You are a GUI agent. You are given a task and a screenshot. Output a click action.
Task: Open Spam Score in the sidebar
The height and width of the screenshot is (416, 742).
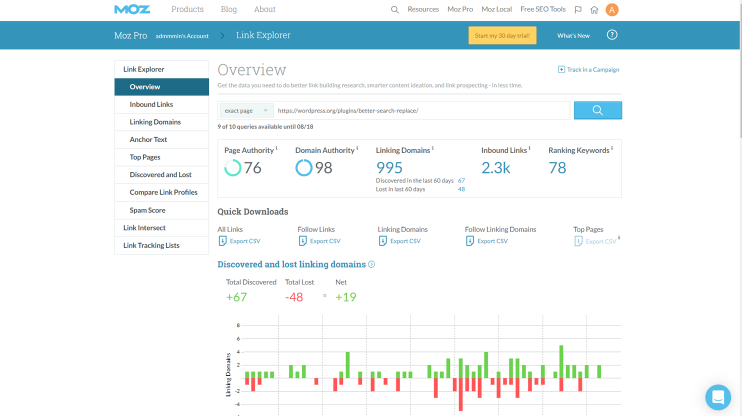161,210
